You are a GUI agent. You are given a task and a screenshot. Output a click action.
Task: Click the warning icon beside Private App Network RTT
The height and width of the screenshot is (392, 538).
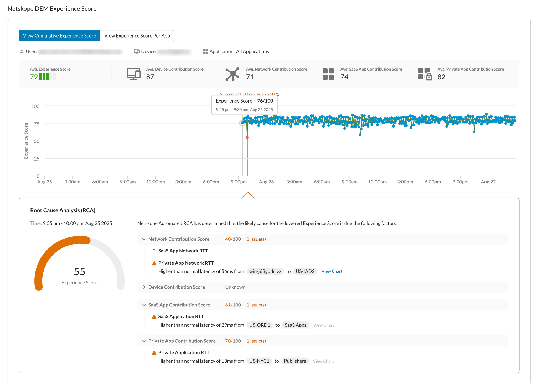[x=154, y=263]
